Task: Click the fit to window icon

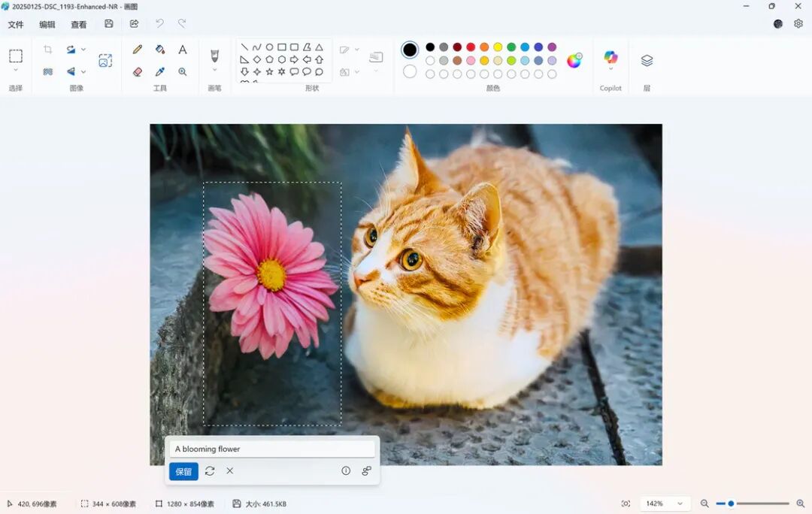Action: pos(626,503)
